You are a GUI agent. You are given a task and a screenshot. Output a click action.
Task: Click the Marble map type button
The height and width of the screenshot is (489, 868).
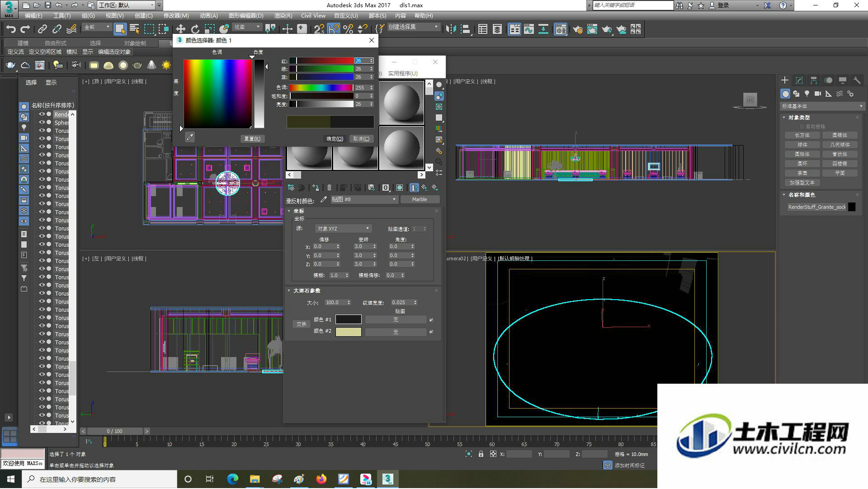point(420,199)
